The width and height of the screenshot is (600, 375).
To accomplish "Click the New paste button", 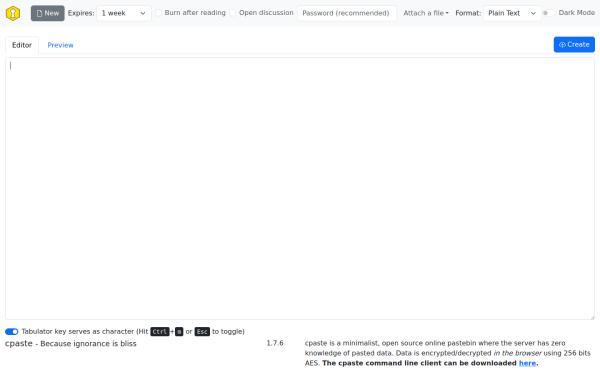I will [x=47, y=13].
